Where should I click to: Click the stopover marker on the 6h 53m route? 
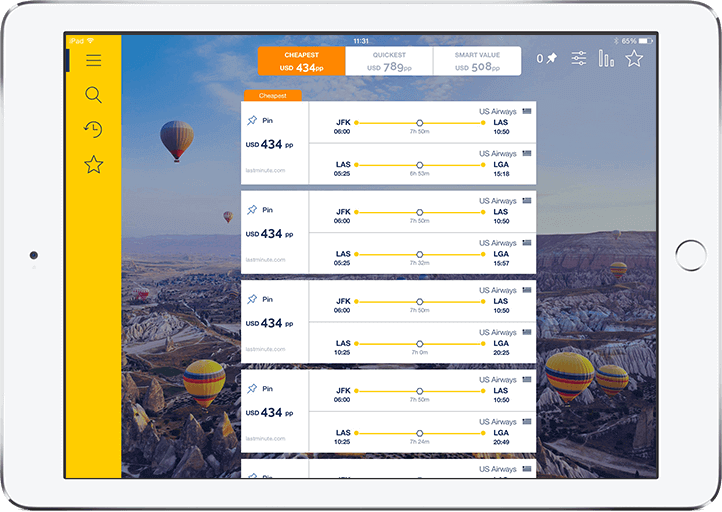click(419, 165)
